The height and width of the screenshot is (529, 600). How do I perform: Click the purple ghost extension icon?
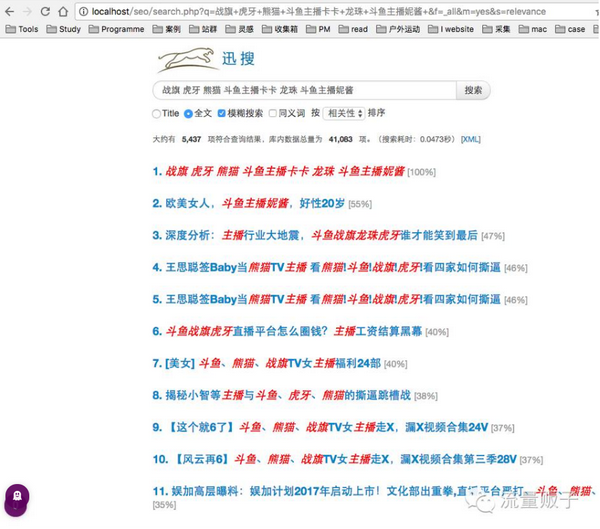pos(17,500)
